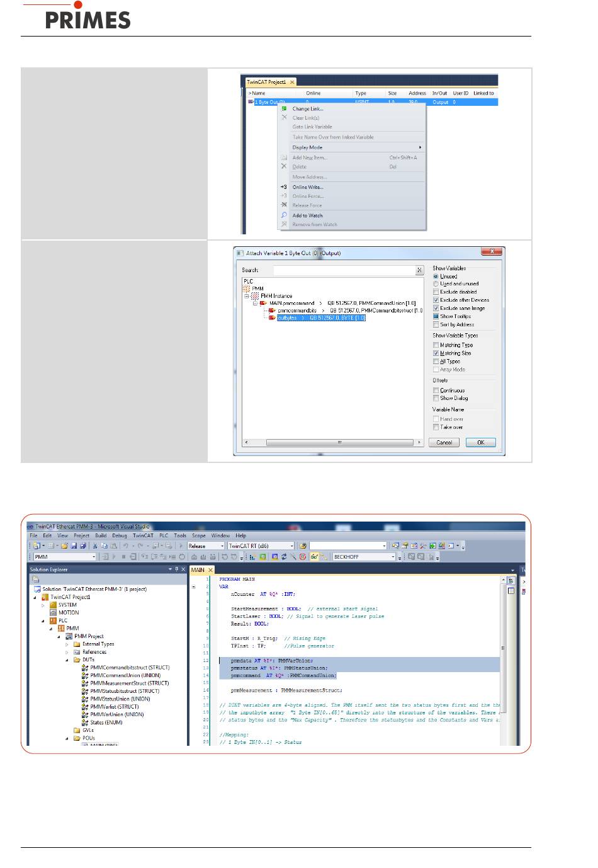Collapse MAIN.pmmcommand tree node

click(256, 304)
